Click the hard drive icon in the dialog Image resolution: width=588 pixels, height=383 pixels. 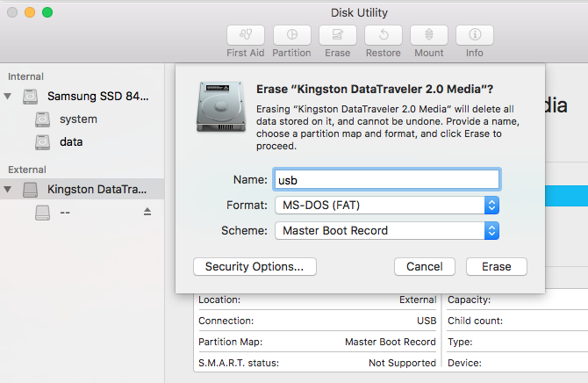pos(219,107)
